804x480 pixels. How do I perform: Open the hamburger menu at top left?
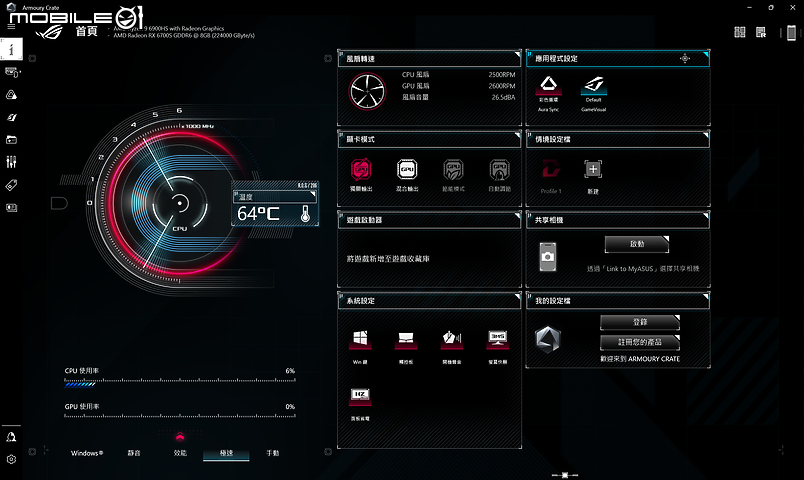tap(11, 26)
